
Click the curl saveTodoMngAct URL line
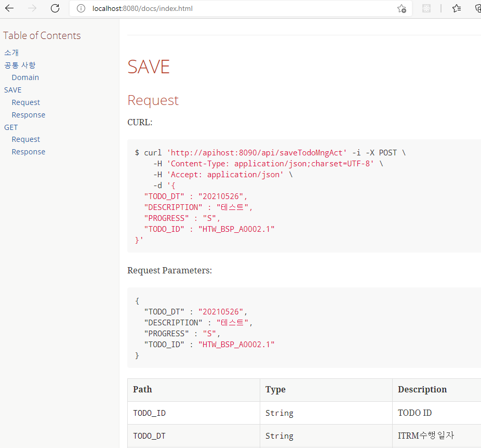click(x=270, y=152)
